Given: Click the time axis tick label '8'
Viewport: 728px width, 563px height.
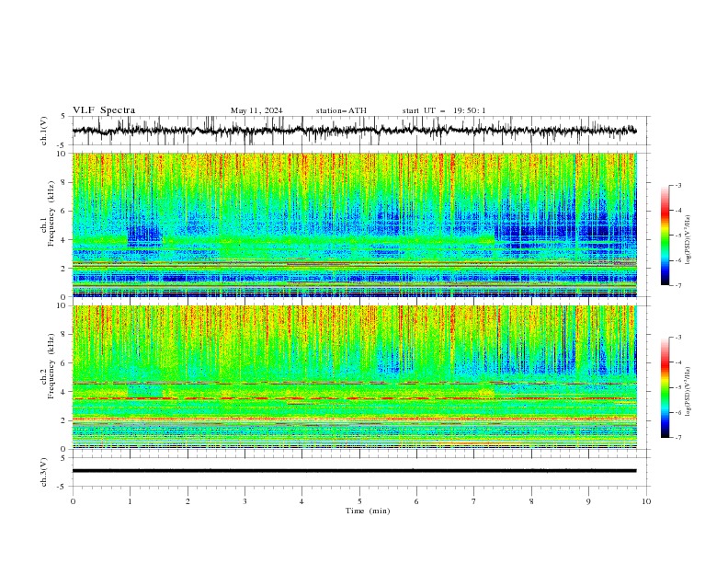Looking at the screenshot, I should point(531,501).
